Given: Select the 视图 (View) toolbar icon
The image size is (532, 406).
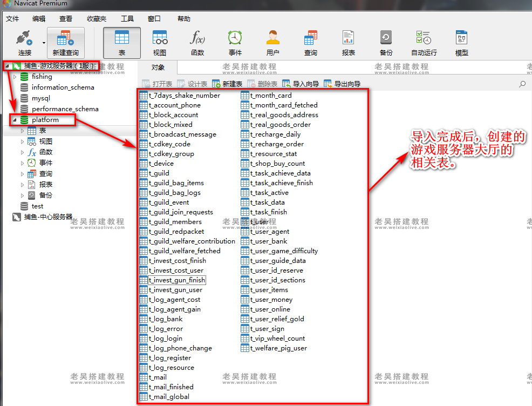Looking at the screenshot, I should [x=160, y=42].
